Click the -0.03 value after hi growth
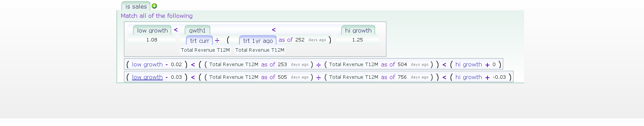The image size is (644, 126). [x=499, y=77]
